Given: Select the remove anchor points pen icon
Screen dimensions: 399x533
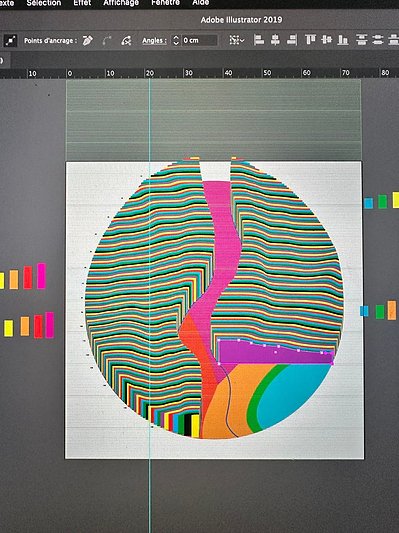Looking at the screenshot, I should [x=88, y=40].
